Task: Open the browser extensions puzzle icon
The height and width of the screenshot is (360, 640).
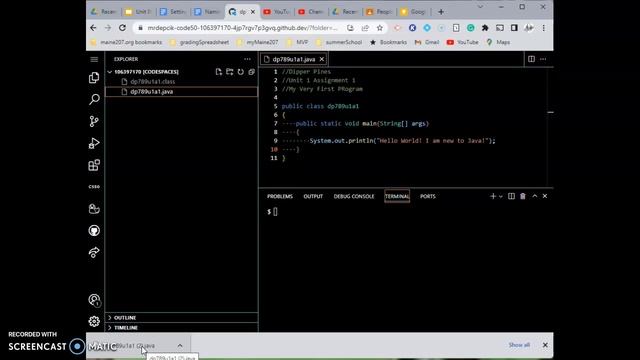Action: point(485,28)
